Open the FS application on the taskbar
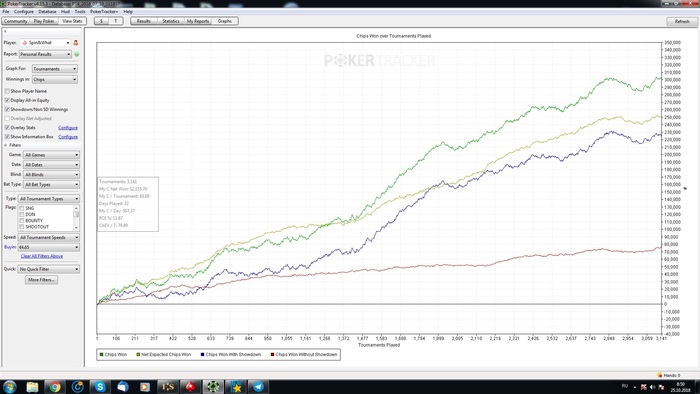 pos(168,387)
